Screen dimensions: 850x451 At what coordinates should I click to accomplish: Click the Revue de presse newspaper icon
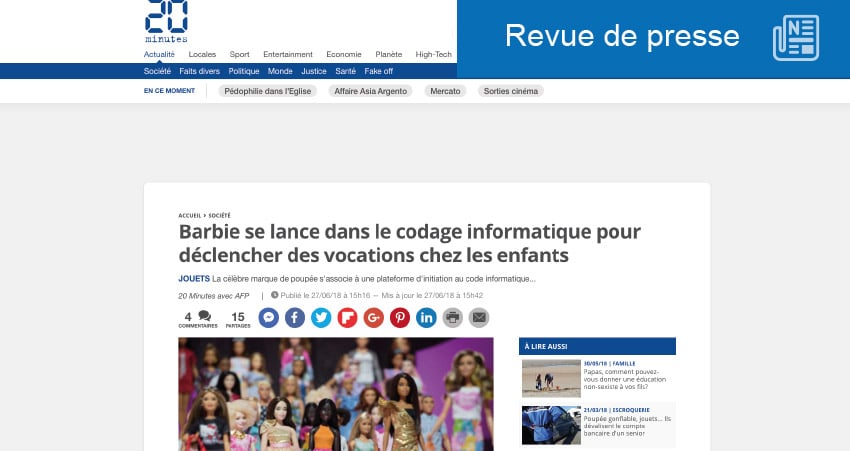pyautogui.click(x=795, y=38)
